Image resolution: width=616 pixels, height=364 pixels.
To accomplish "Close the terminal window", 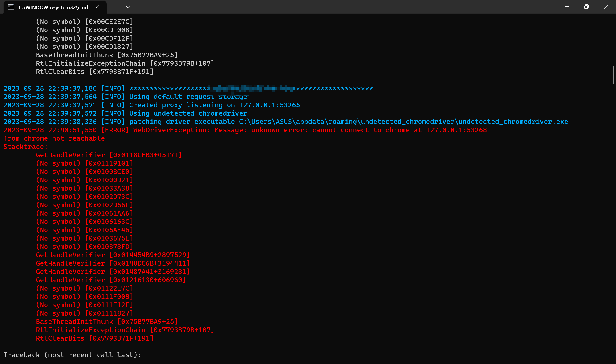I will coord(606,7).
